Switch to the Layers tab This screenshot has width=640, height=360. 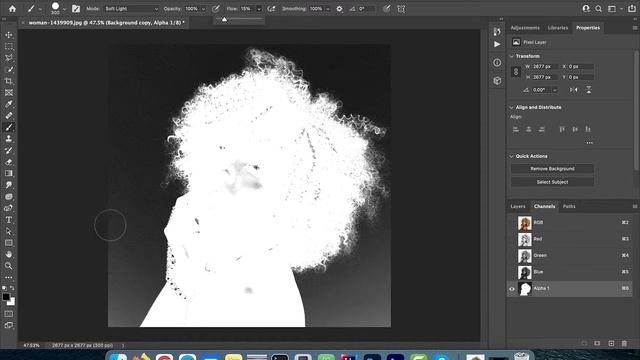click(518, 207)
